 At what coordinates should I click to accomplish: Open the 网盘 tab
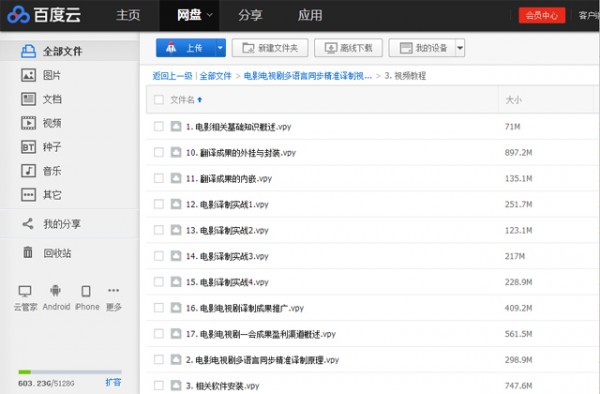point(189,15)
